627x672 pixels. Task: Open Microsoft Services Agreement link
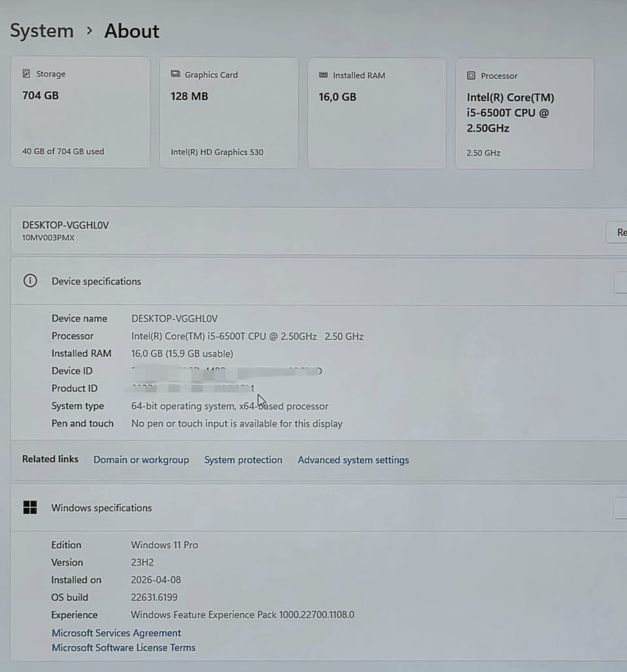click(x=116, y=633)
